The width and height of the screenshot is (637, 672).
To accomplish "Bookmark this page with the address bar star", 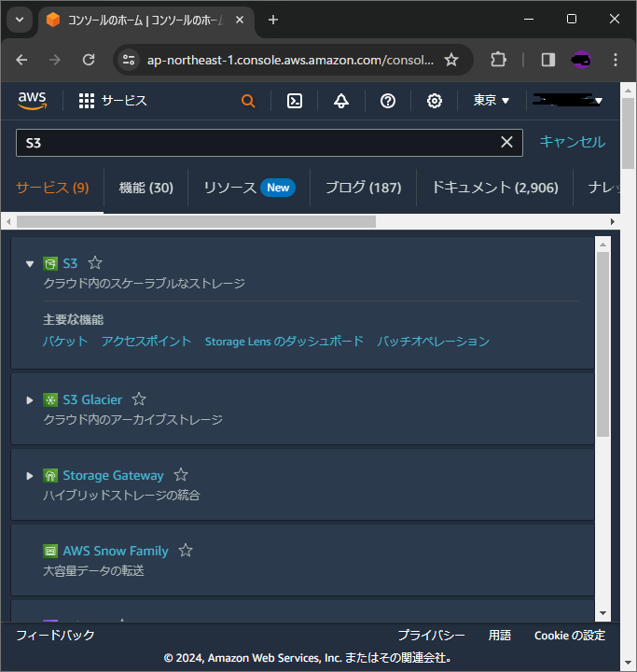I will pyautogui.click(x=451, y=60).
